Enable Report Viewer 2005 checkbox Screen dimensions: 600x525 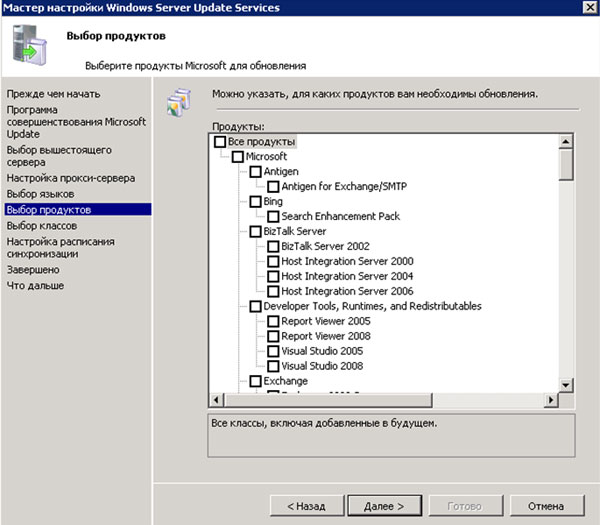(273, 321)
